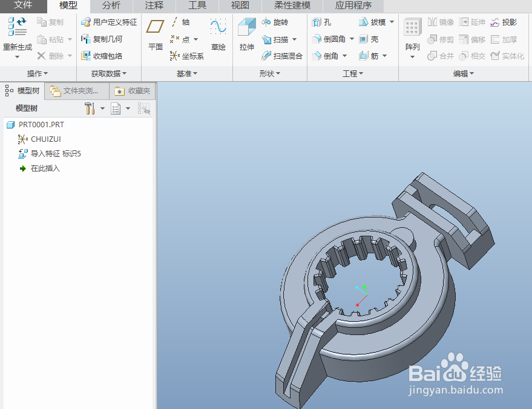Switch to the 视图 view tab
Image resolution: width=532 pixels, height=409 pixels.
click(240, 5)
